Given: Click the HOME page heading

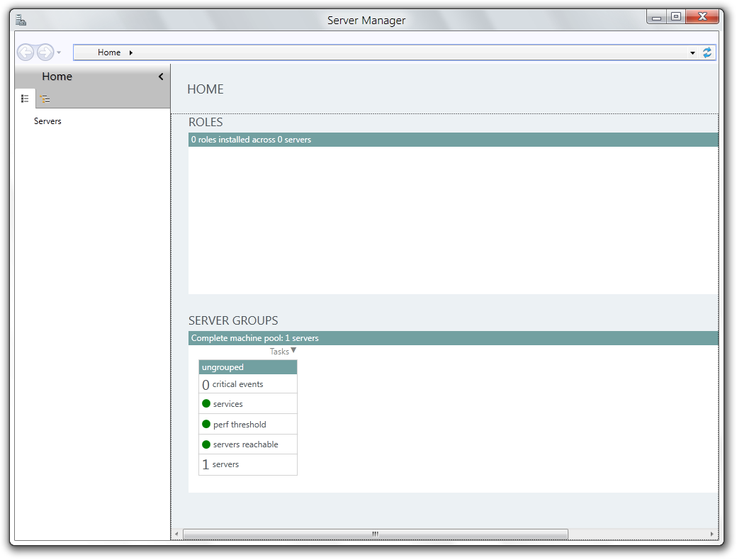Looking at the screenshot, I should click(206, 89).
